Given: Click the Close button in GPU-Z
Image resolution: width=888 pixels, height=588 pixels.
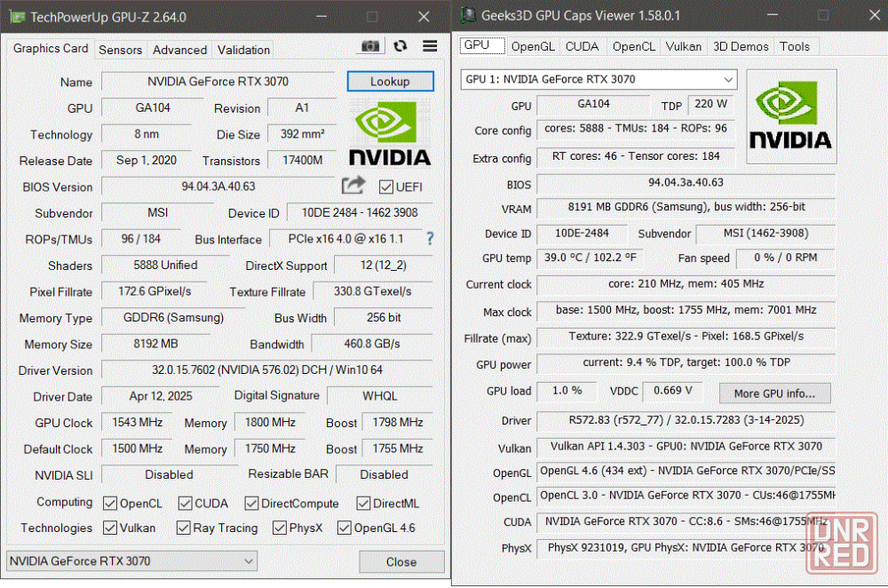Looking at the screenshot, I should pos(401,561).
